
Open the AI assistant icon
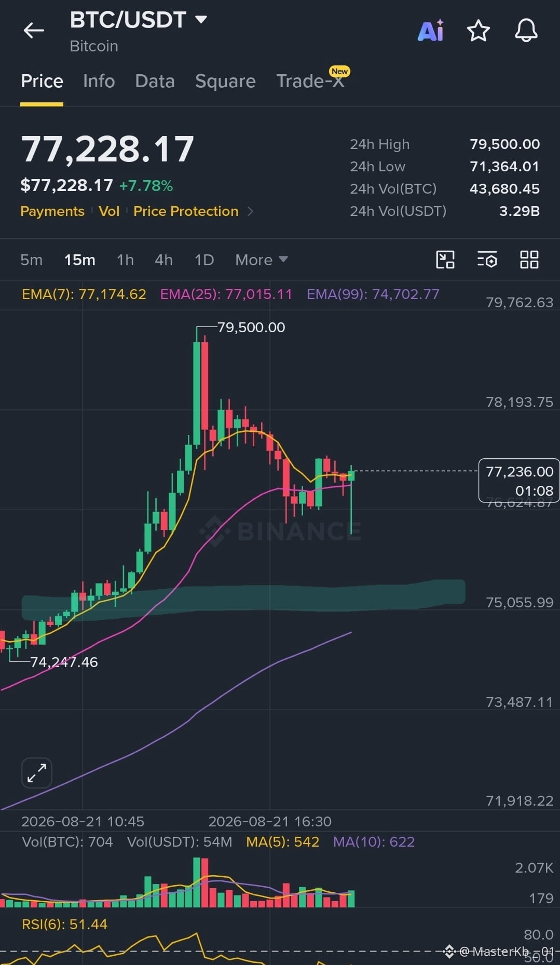431,31
